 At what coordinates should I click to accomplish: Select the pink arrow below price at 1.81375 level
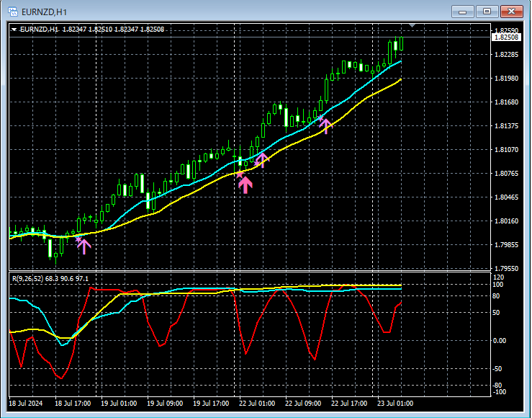point(325,126)
